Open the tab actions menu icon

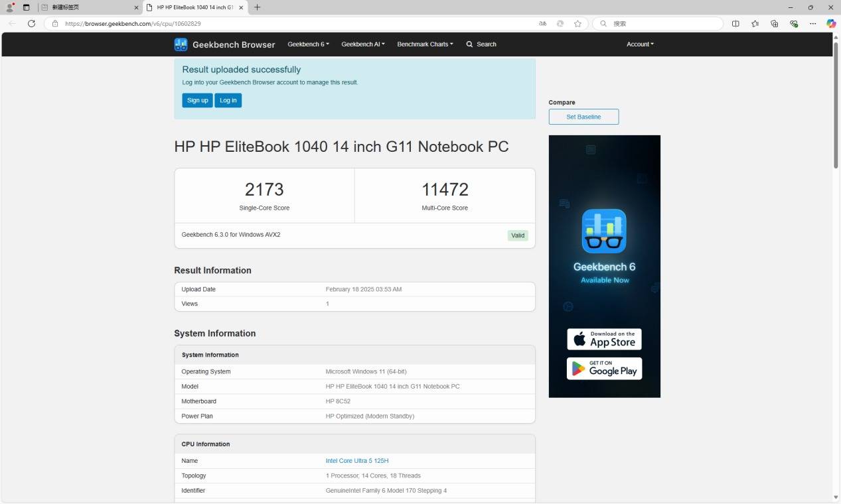27,7
